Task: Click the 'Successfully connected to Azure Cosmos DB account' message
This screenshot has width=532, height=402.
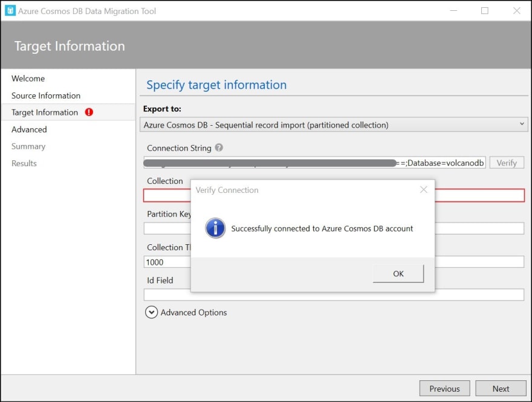Action: point(322,229)
